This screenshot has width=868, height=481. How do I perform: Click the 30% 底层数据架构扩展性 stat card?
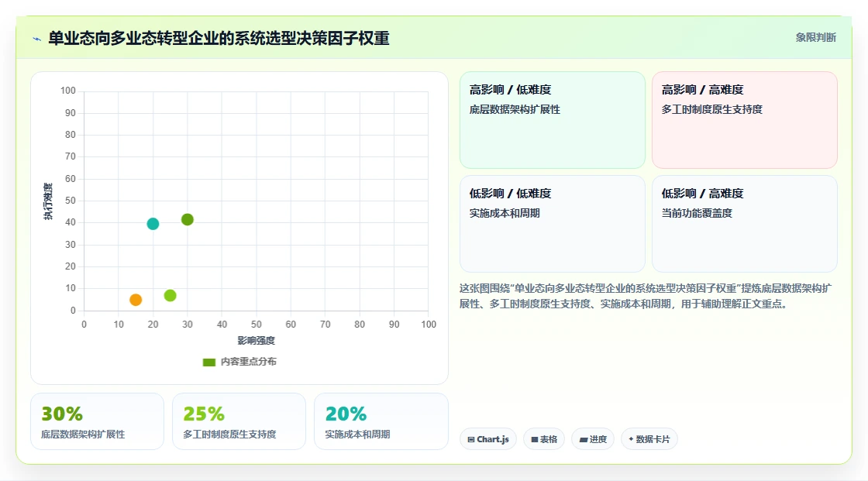click(x=98, y=421)
